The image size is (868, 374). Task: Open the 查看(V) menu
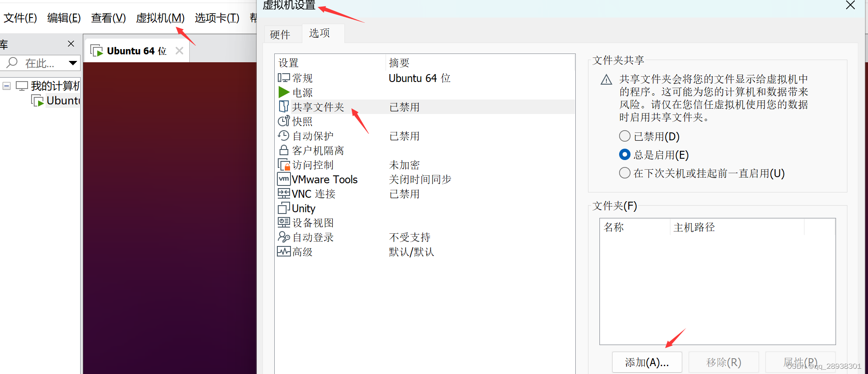pyautogui.click(x=108, y=18)
